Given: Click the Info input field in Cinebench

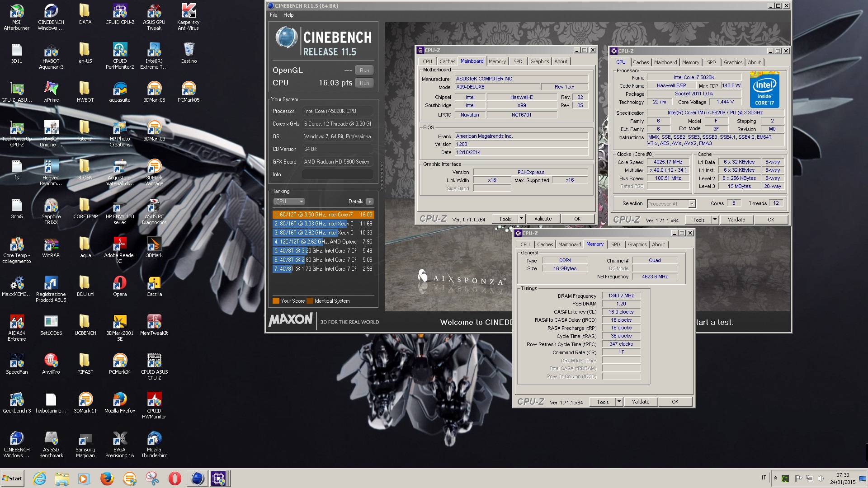Looking at the screenshot, I should pos(338,174).
